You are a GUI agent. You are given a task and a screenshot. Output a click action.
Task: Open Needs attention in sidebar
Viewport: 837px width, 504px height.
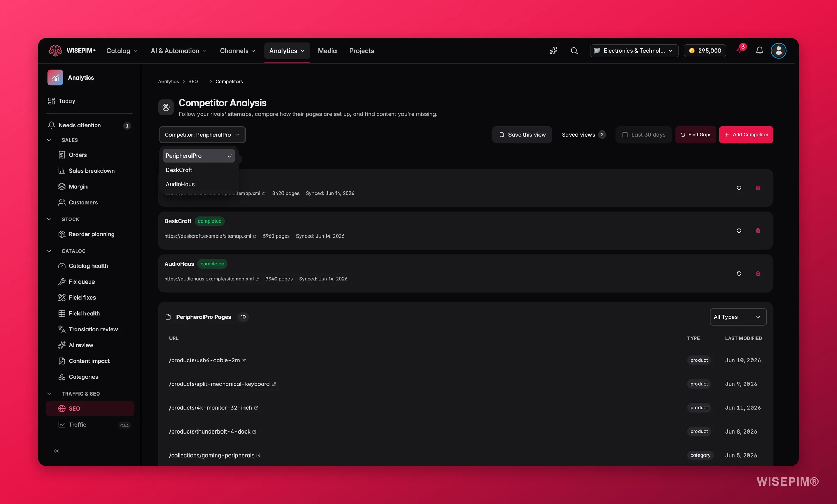tap(90, 125)
